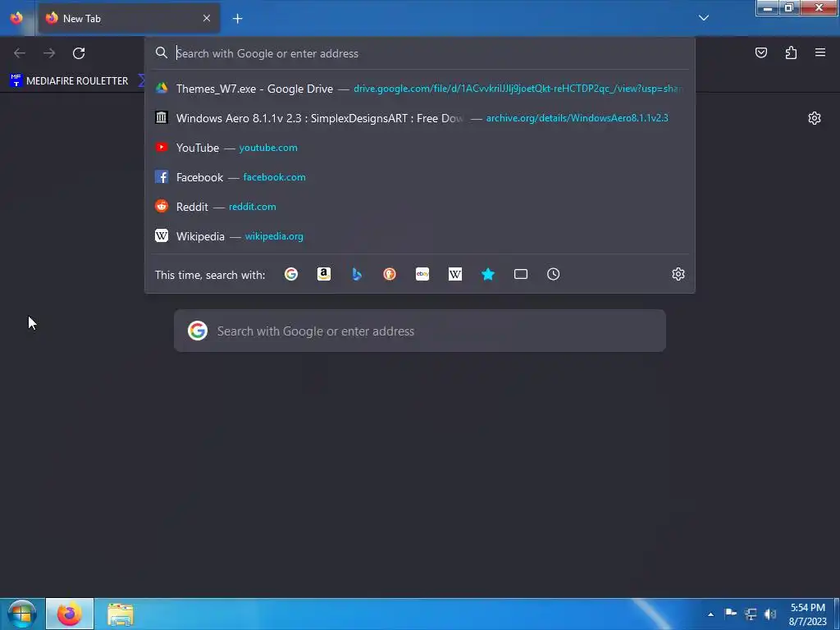
Task: Go forward one page
Action: [x=49, y=53]
